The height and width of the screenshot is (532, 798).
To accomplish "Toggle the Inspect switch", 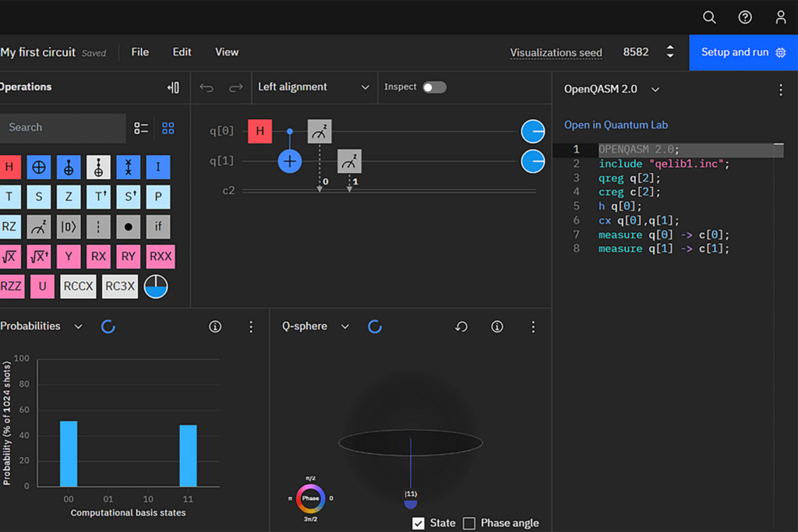I will click(x=434, y=87).
